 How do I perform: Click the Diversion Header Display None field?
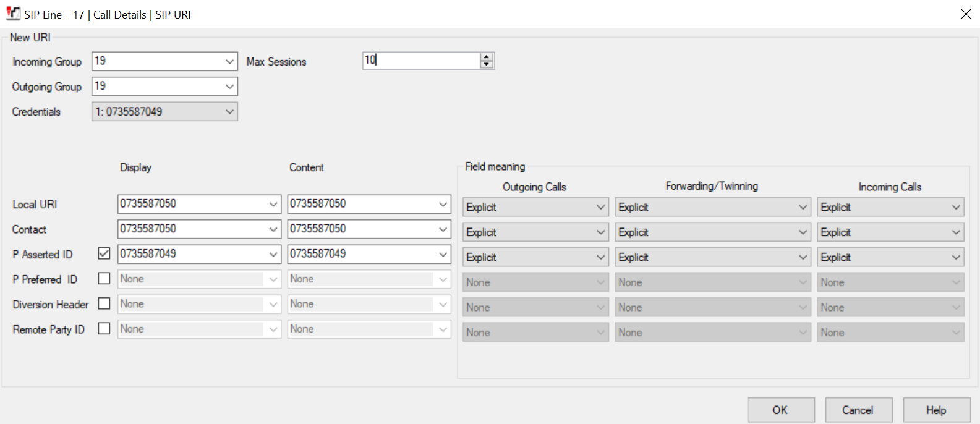point(199,304)
